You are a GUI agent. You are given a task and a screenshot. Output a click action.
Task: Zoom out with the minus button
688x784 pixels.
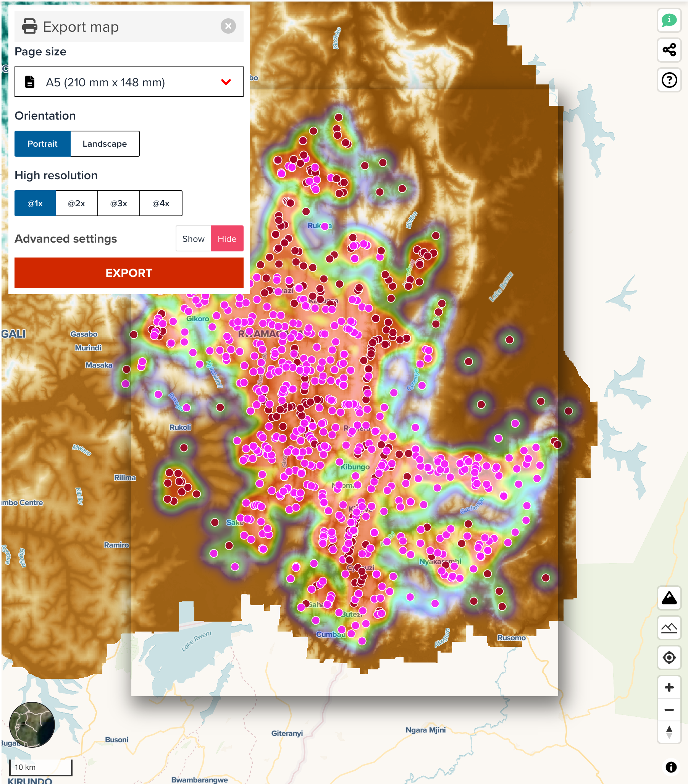669,709
